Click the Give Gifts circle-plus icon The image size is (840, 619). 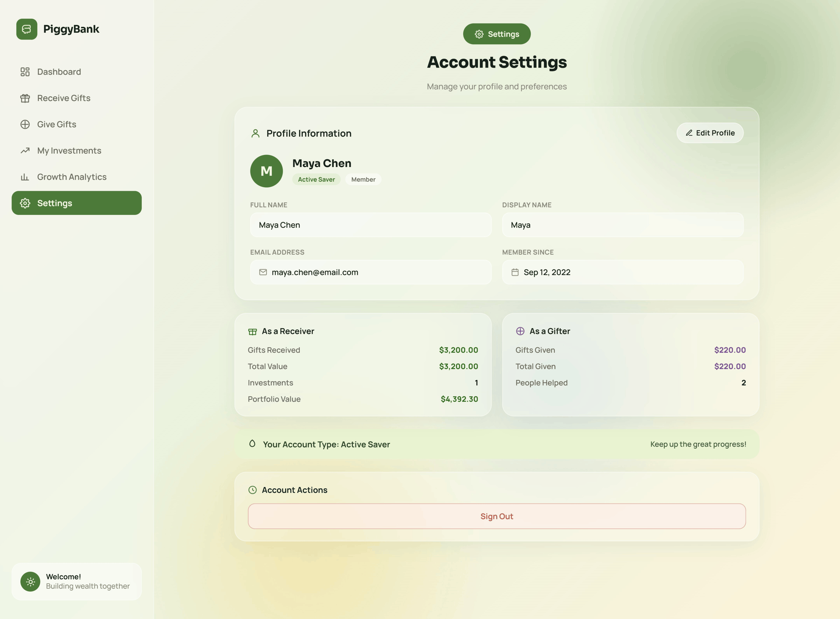25,124
